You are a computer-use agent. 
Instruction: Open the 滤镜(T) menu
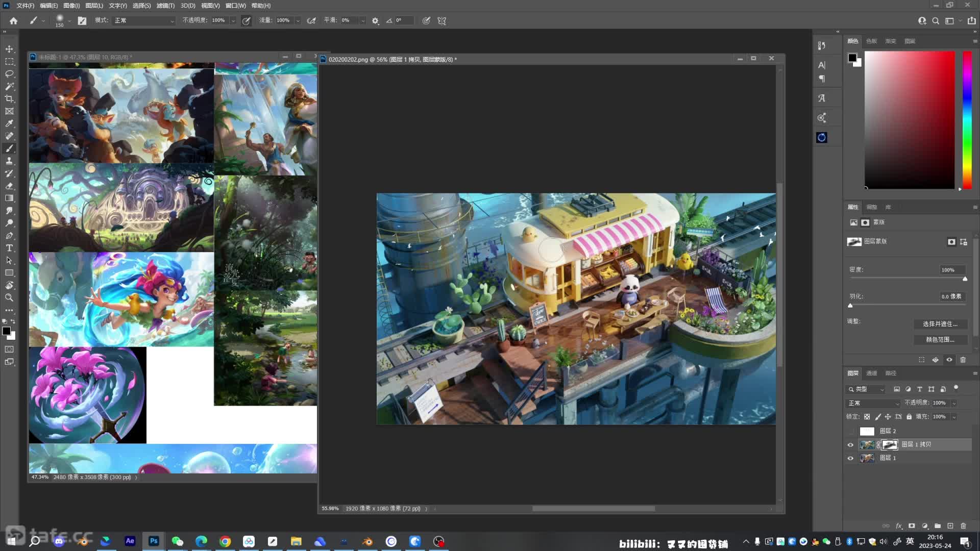click(x=165, y=6)
